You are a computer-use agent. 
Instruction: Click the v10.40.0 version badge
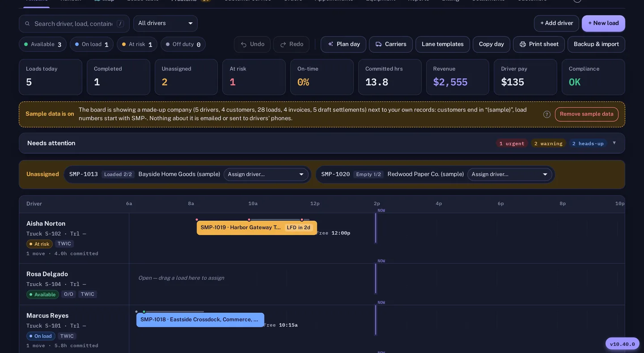[623, 344]
